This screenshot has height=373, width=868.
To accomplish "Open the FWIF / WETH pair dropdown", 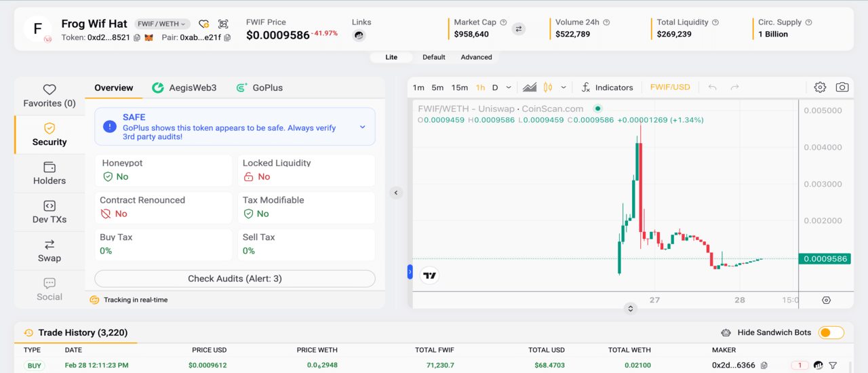I will [162, 24].
